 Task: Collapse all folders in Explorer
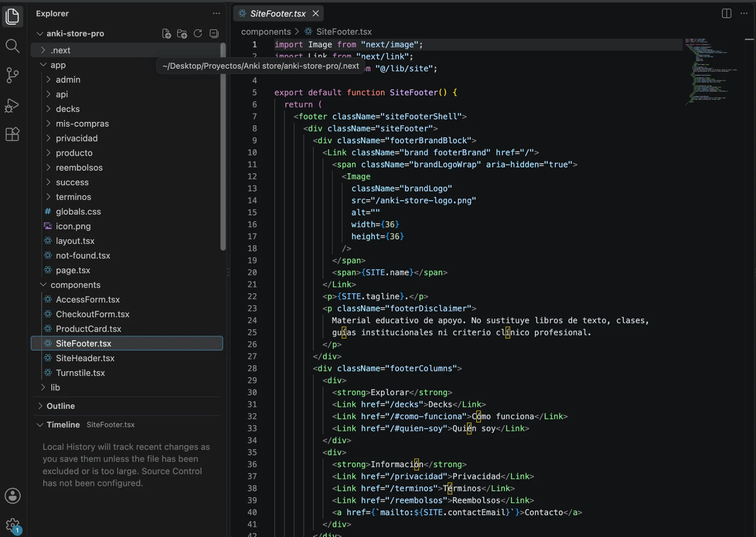click(214, 34)
